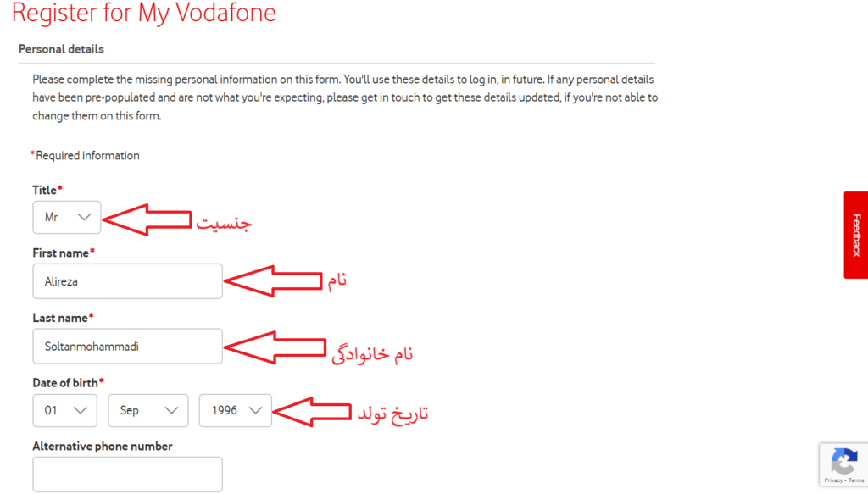Open the Title dropdown showing Mr
Viewport: 868px width, 494px height.
(x=67, y=217)
